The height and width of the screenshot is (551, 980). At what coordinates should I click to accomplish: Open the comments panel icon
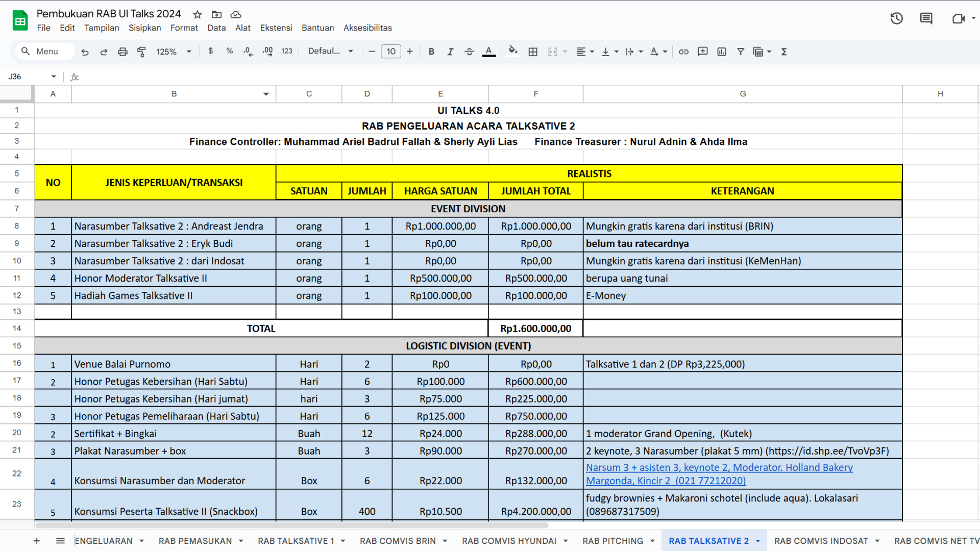click(x=926, y=19)
